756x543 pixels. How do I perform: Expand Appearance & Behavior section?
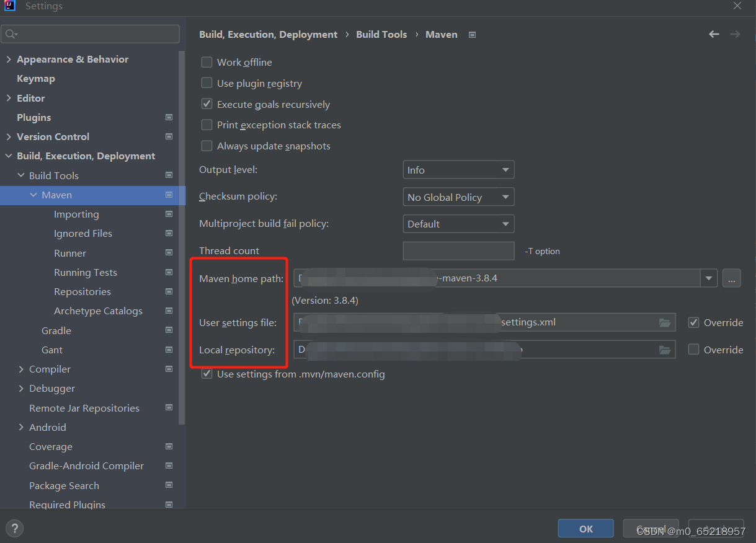(9, 60)
